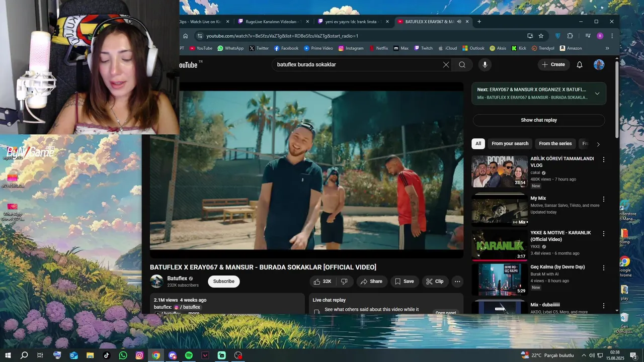
Task: Open the Trendyol bookmark
Action: pos(543,48)
